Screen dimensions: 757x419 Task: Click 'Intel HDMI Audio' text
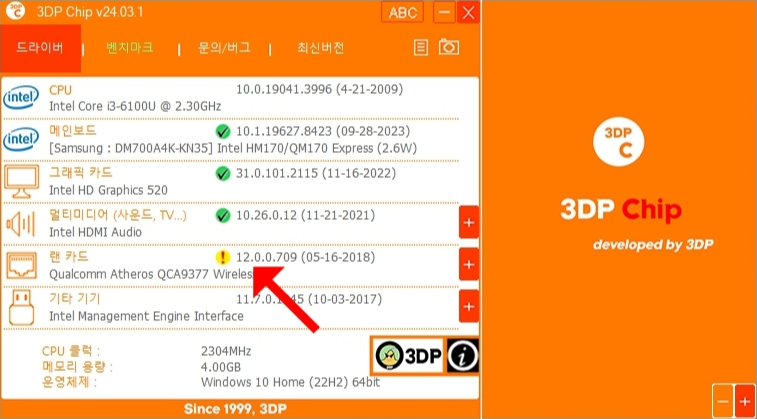tap(96, 232)
